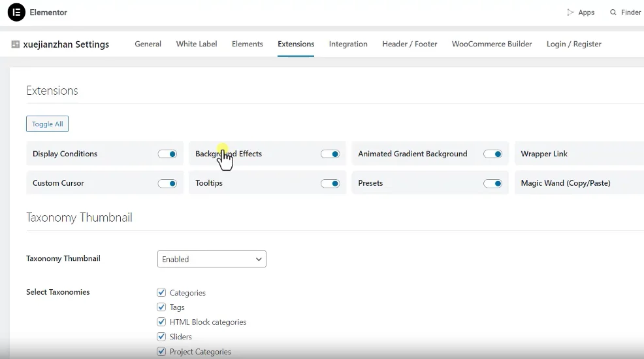Open the Login / Register tab
Viewport: 644px width, 359px height.
pyautogui.click(x=573, y=44)
